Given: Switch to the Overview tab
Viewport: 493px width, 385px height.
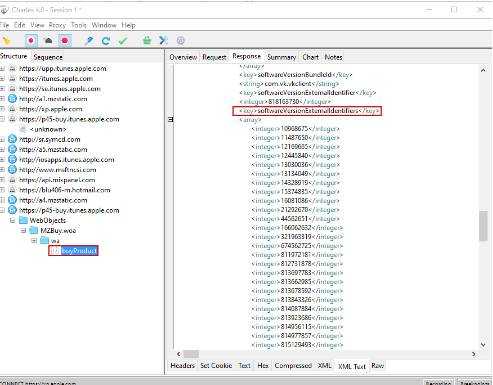Looking at the screenshot, I should [183, 57].
